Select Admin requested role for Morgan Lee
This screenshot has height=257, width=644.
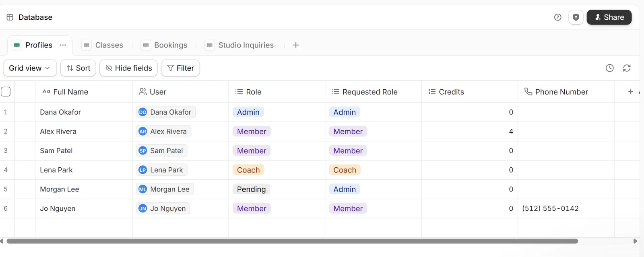[x=345, y=189]
